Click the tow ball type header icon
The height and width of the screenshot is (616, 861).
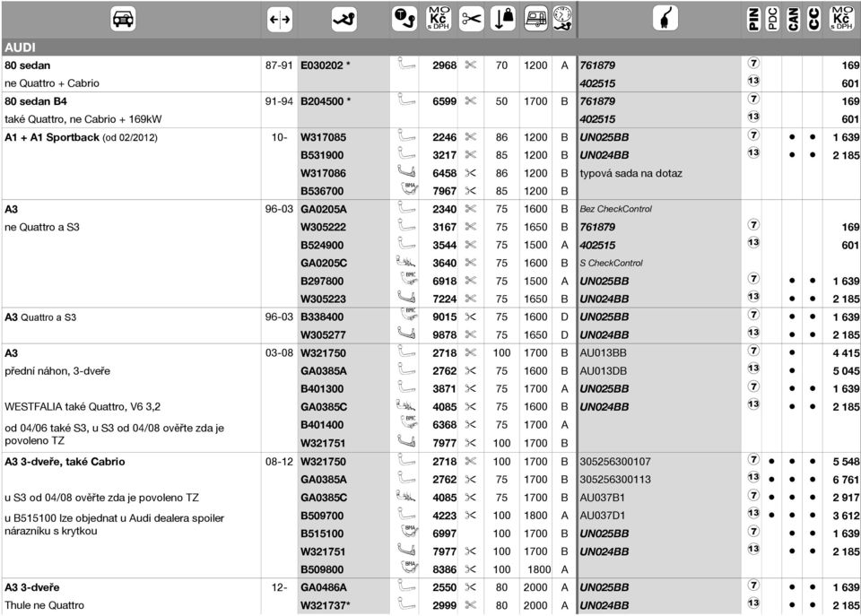404,19
